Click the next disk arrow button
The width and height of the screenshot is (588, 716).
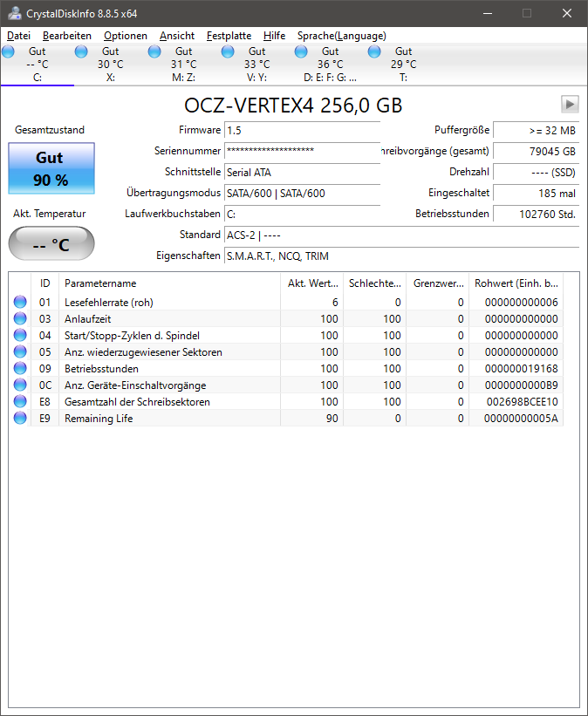pyautogui.click(x=570, y=104)
